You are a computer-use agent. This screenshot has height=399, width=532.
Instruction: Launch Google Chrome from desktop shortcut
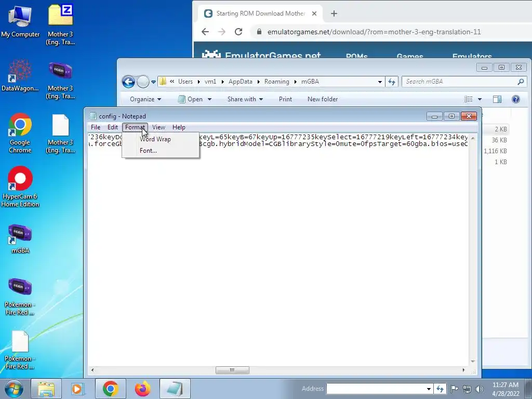(20, 133)
